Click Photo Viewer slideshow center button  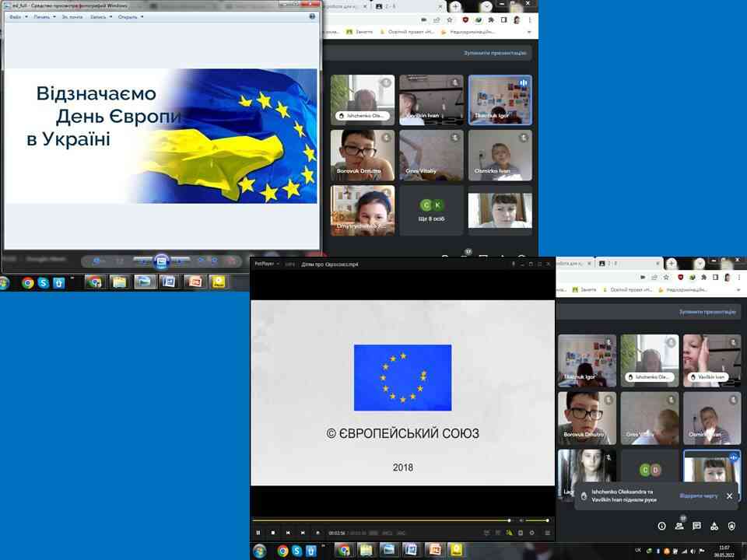pos(162,261)
